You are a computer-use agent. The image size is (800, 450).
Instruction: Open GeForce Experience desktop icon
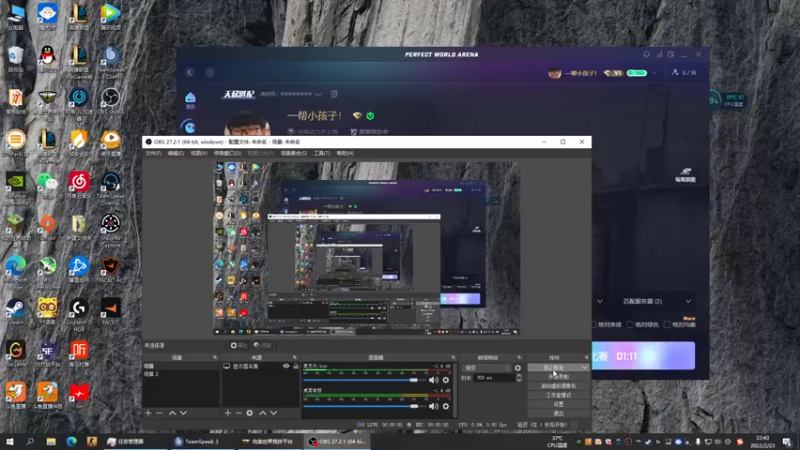point(16,185)
